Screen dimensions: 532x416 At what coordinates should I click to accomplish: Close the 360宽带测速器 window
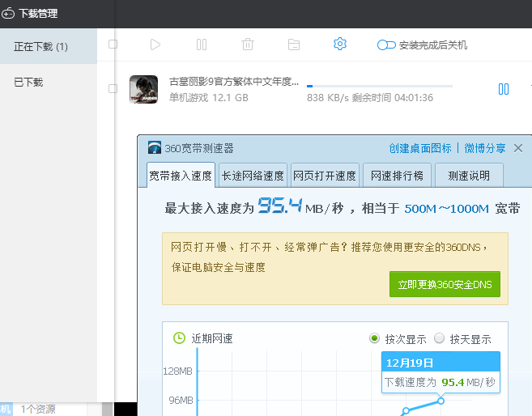[518, 148]
